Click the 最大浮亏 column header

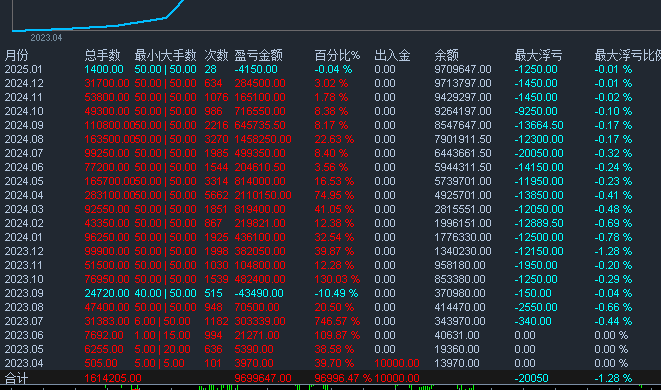538,55
